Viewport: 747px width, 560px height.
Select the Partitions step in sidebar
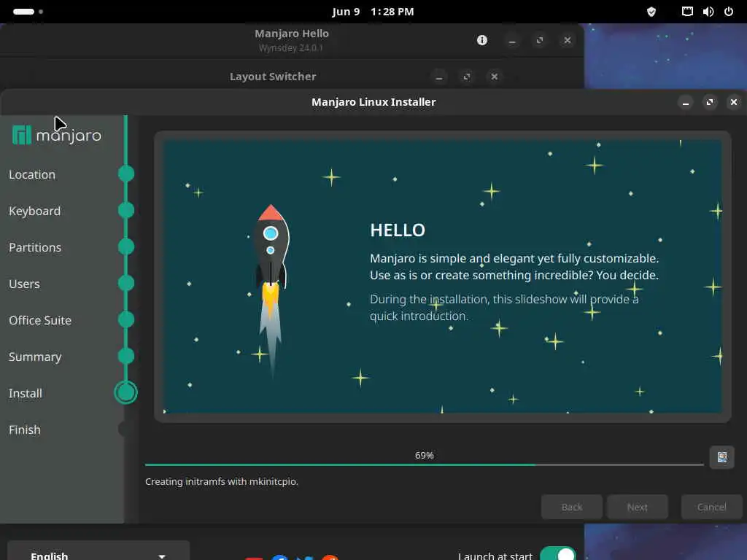pos(35,248)
